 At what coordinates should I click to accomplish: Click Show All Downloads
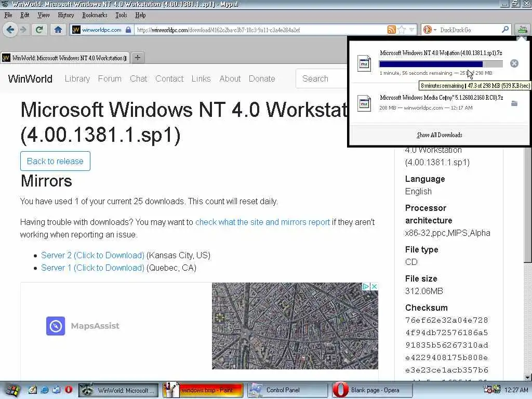click(440, 135)
